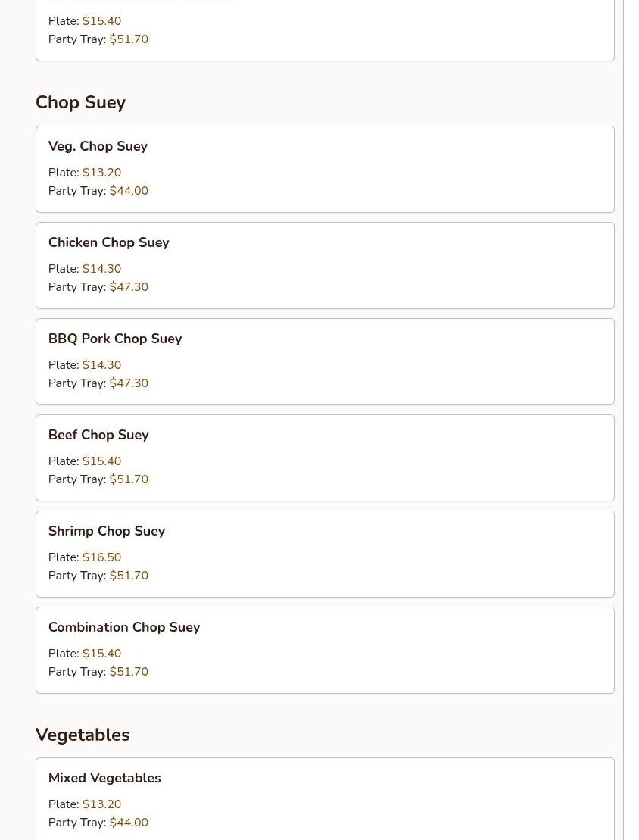Click the Shrimp Chop Suey party tray price
Screen dimensions: 639x840
(x=129, y=576)
